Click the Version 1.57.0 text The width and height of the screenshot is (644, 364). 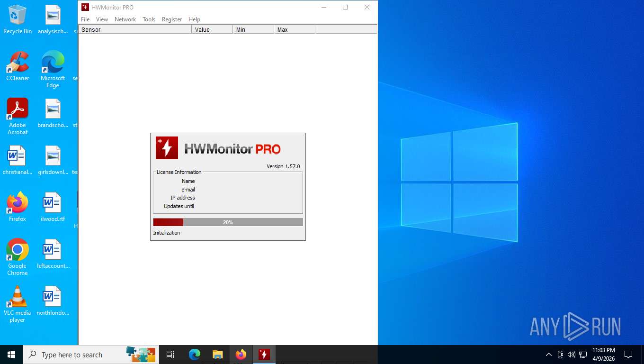click(x=283, y=166)
